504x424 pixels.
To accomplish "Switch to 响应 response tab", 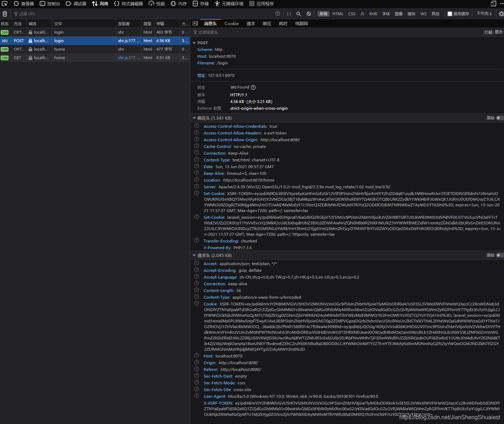I will (x=267, y=24).
